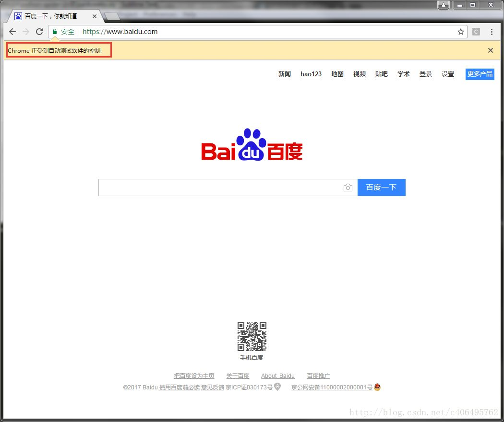
Task: Open the hao123 link
Action: (x=311, y=74)
